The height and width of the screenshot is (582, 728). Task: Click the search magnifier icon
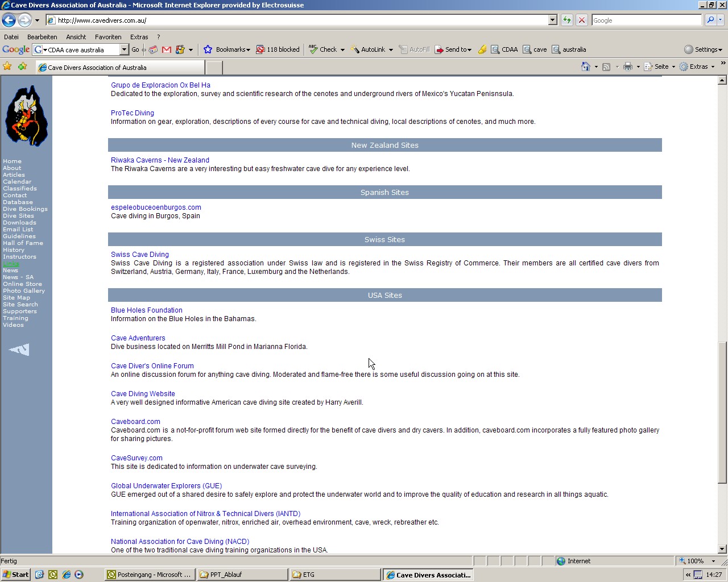coord(710,20)
